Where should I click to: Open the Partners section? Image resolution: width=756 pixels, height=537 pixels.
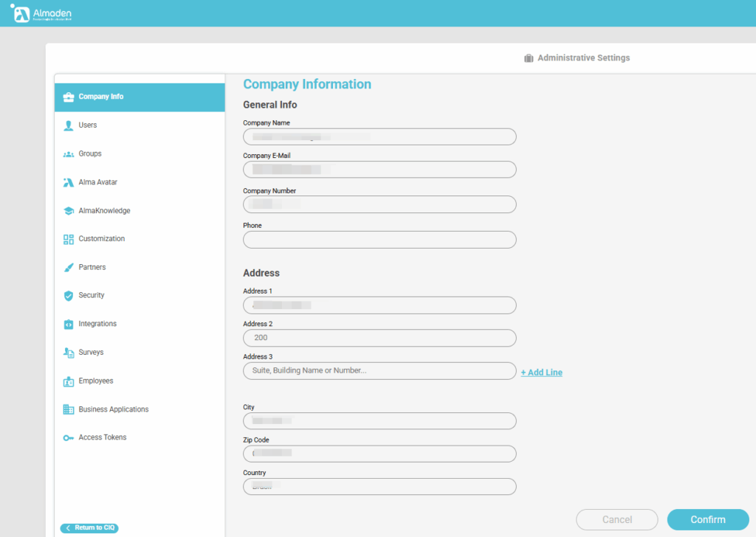tap(92, 267)
